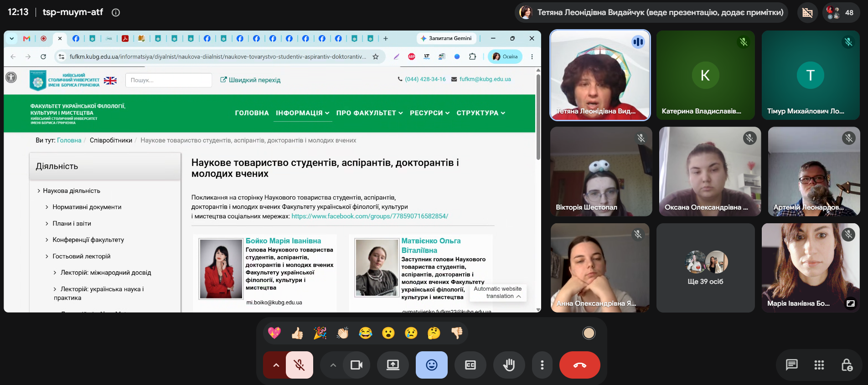Send the clapping hands reaction

pos(343,333)
